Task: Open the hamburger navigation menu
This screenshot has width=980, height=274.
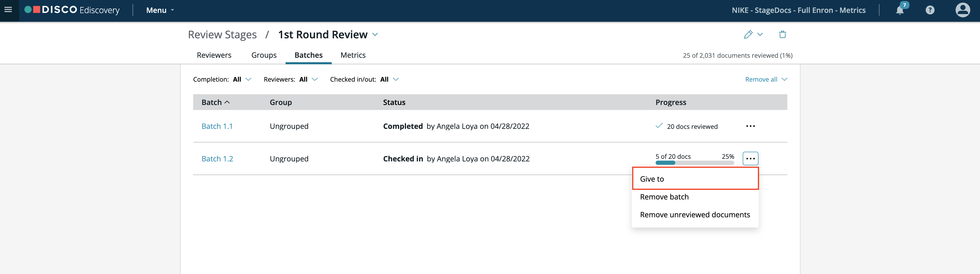Action: coord(8,10)
